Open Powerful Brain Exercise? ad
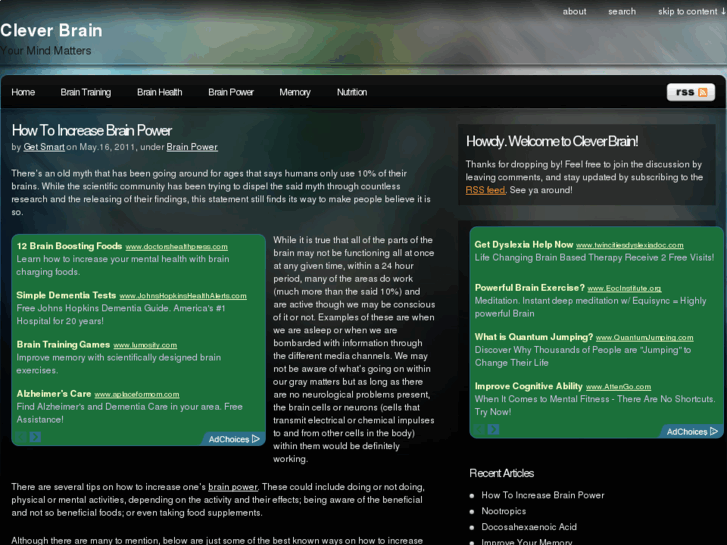Viewport: 727px width, 545px height. tap(530, 288)
